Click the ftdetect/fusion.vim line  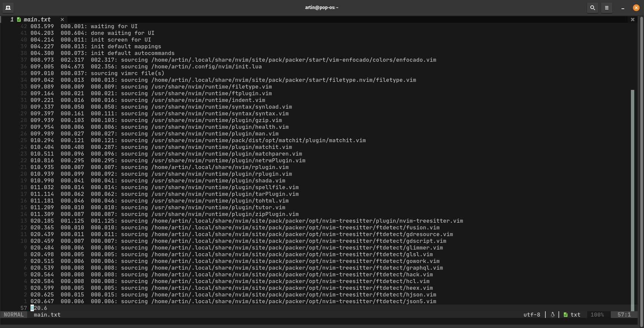click(235, 227)
